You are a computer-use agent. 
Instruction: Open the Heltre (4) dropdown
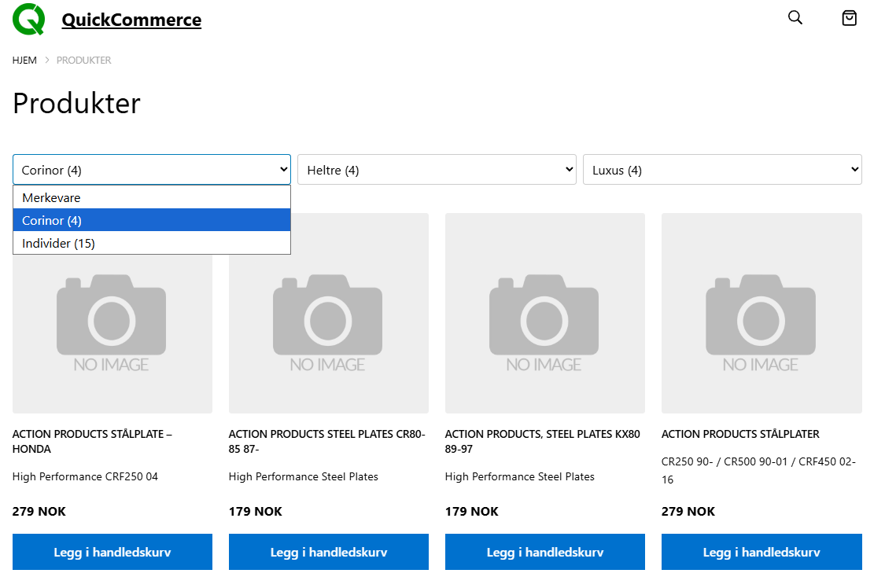tap(437, 170)
